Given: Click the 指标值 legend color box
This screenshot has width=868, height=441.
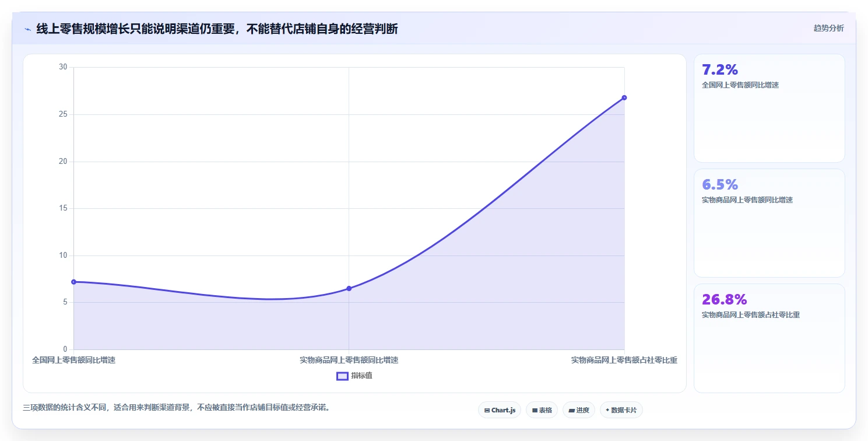Looking at the screenshot, I should 342,376.
